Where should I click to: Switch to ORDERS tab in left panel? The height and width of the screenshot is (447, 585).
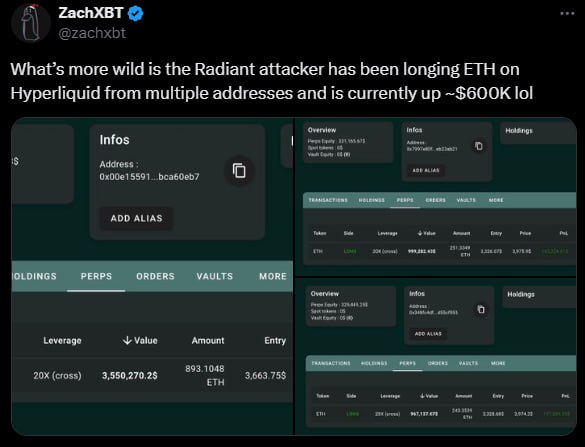155,276
